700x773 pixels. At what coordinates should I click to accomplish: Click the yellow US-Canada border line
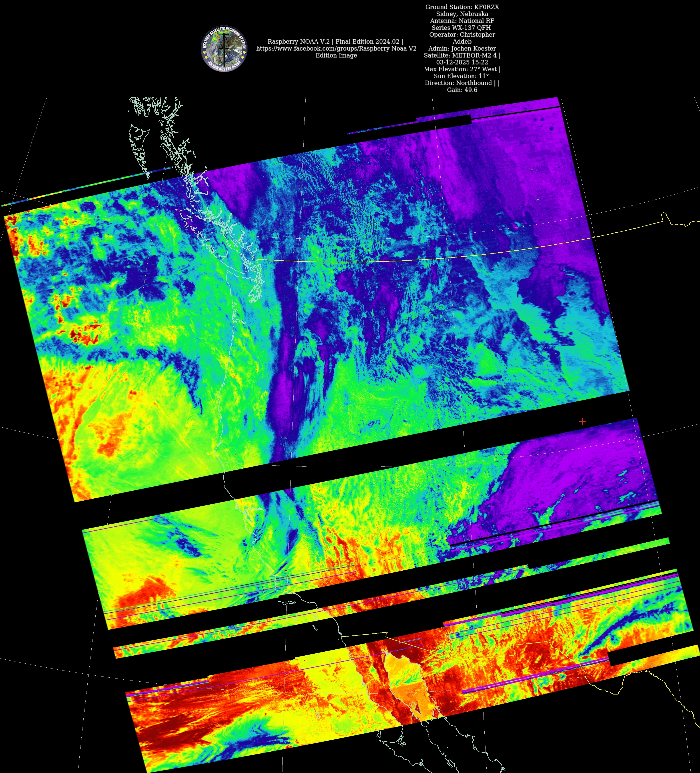coord(384,261)
